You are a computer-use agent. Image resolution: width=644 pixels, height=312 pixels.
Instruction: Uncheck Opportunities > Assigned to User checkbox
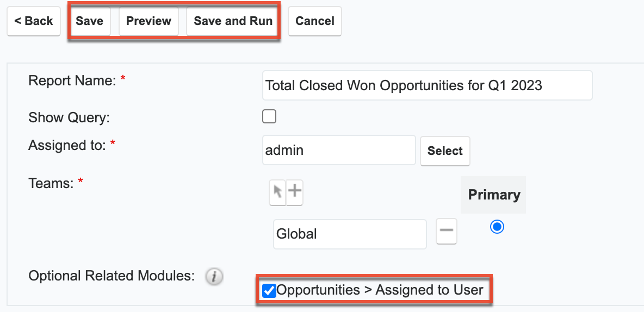[269, 290]
